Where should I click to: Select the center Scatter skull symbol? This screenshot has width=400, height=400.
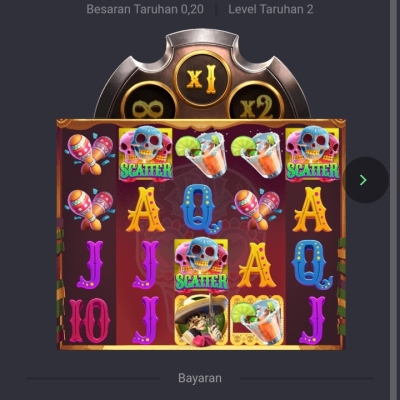pyautogui.click(x=201, y=264)
